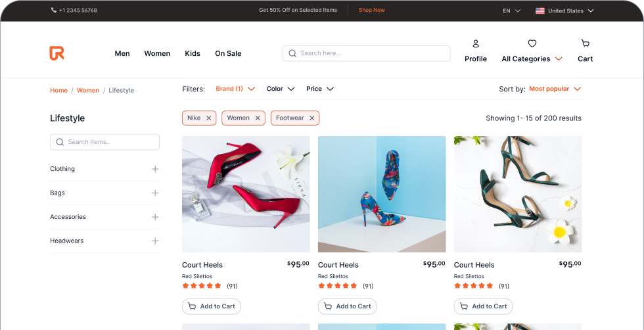
Task: Open the On Sale menu item
Action: click(228, 54)
